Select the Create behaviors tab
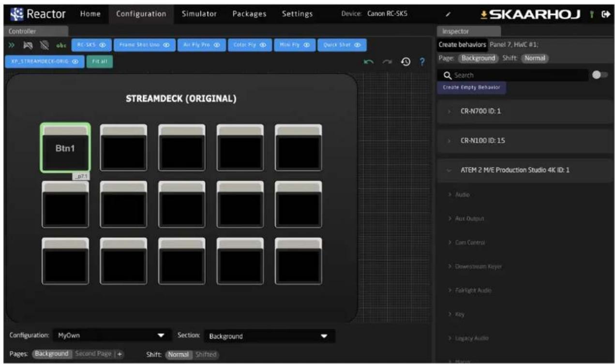This screenshot has height=364, width=615. tap(462, 44)
